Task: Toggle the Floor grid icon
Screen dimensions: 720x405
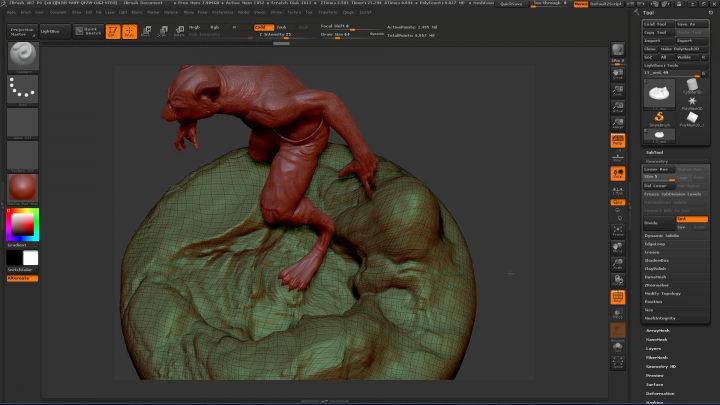Action: point(618,157)
